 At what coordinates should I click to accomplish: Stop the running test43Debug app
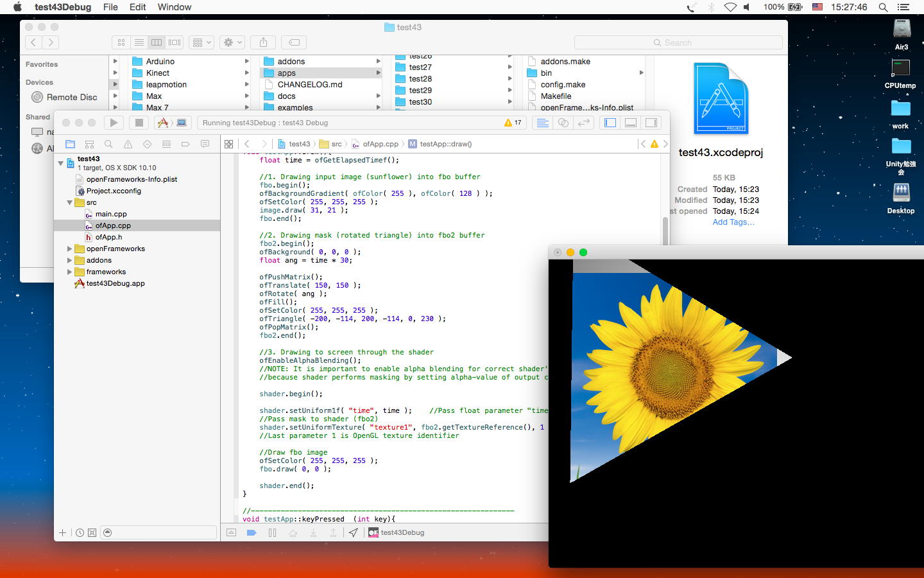point(139,123)
